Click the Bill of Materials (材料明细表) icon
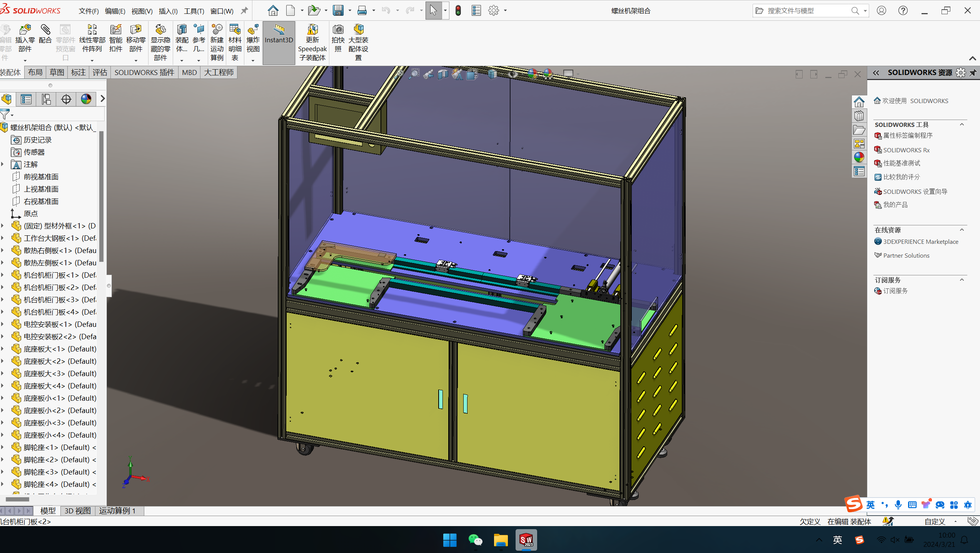Viewport: 980px width, 553px height. tap(235, 30)
